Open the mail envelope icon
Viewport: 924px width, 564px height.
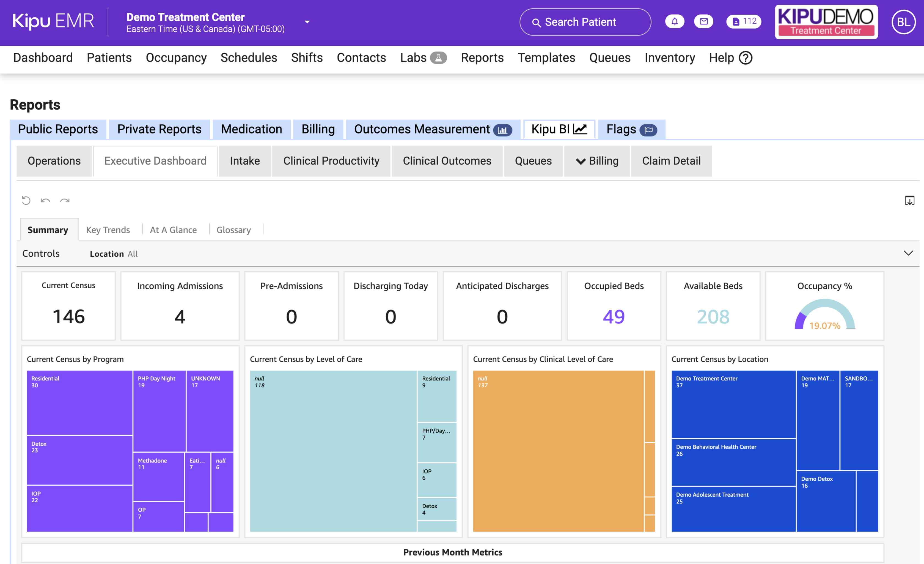[x=703, y=21]
